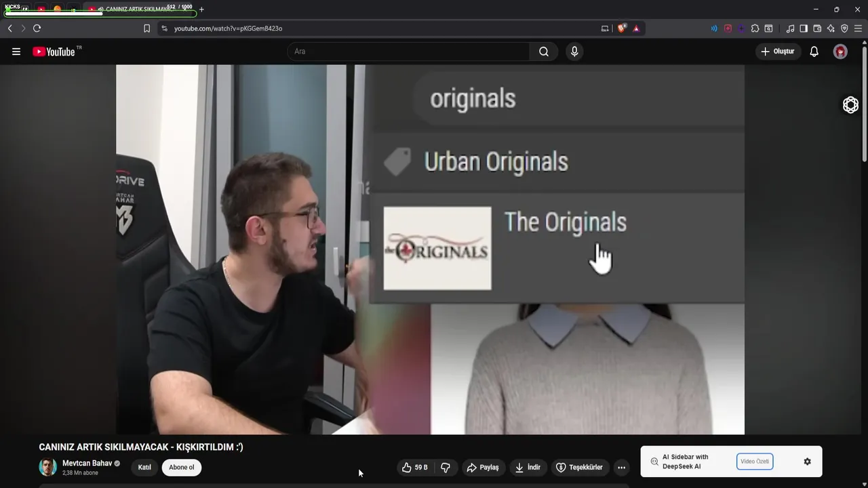
Task: Click the Oluştur create button
Action: (x=777, y=52)
